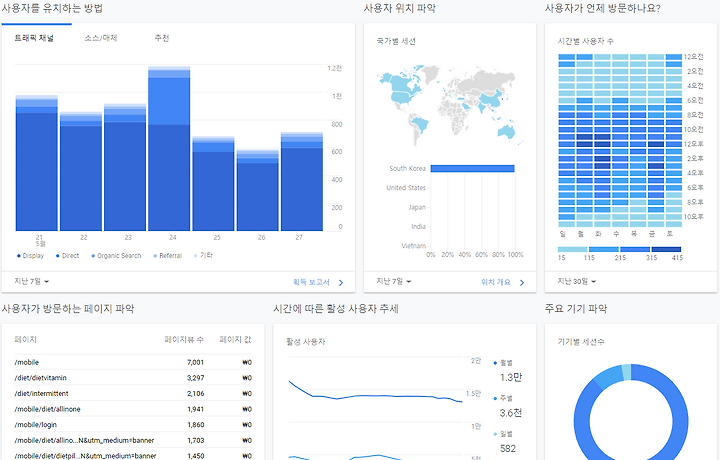Click the South Korea session bar

pyautogui.click(x=472, y=168)
